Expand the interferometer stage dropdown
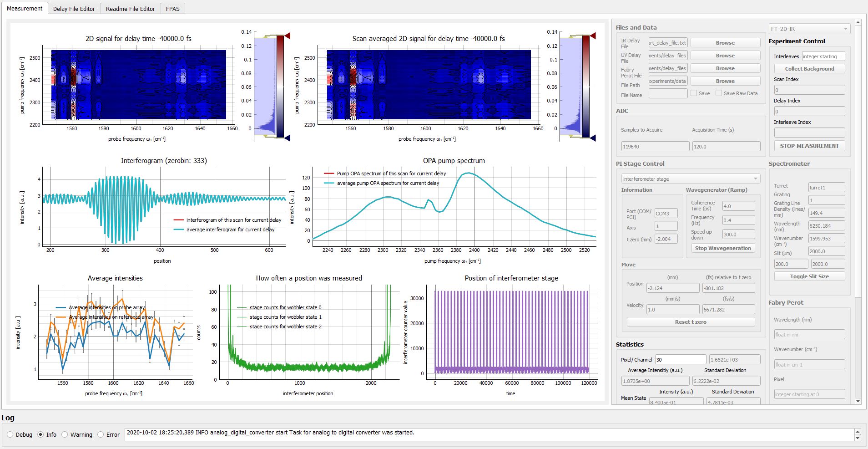868x449 pixels. point(691,179)
